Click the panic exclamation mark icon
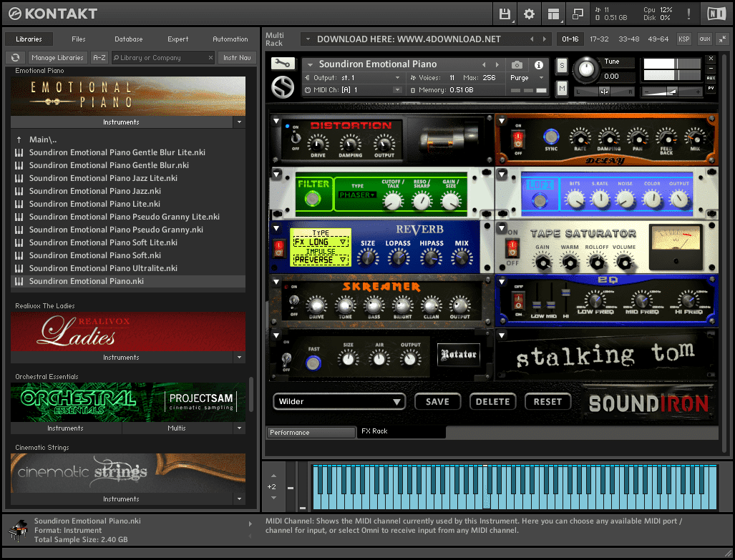The image size is (735, 560). coord(688,14)
